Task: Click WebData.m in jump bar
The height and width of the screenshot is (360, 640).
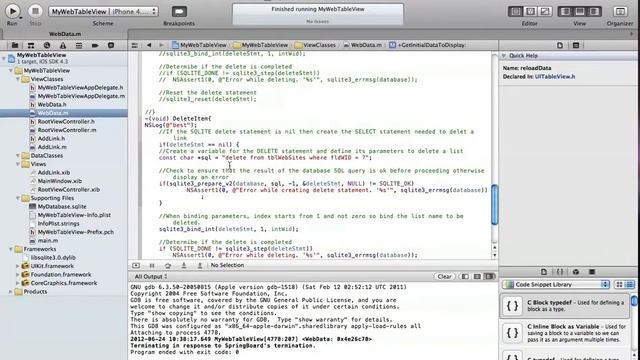Action: [362, 45]
